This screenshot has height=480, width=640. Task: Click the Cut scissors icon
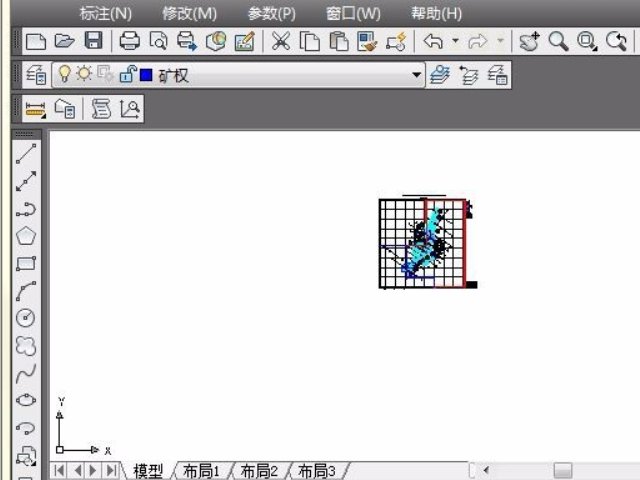(x=281, y=41)
